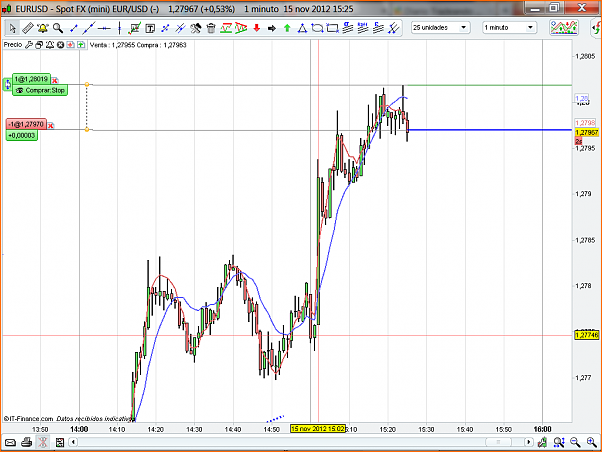Click the green buy order icon beside Precio
Screen dimensions: 602x452
click(81, 45)
